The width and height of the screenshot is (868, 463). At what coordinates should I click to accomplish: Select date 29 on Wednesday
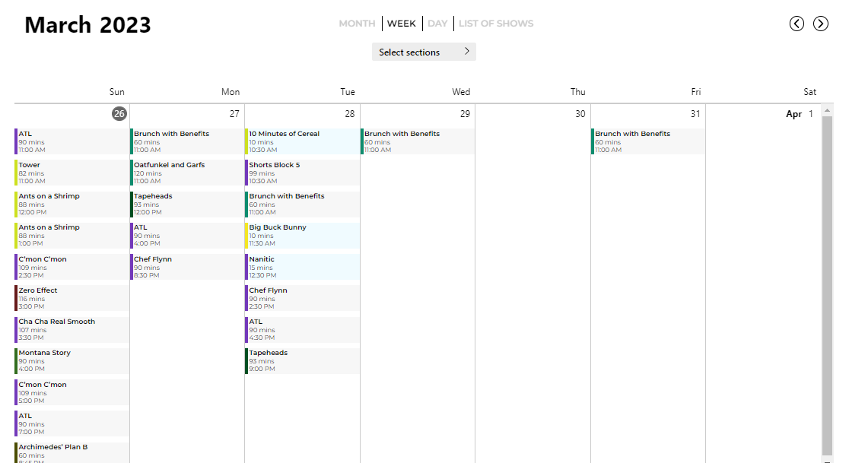pyautogui.click(x=465, y=114)
